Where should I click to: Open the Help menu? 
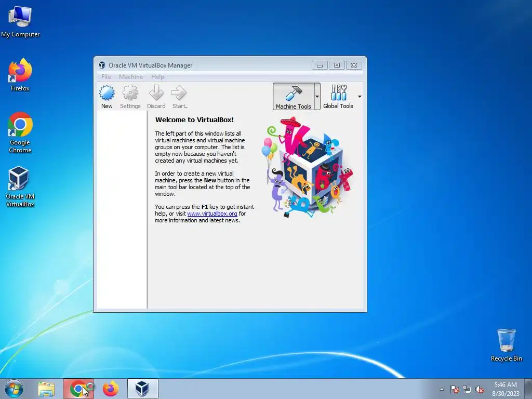tap(157, 77)
